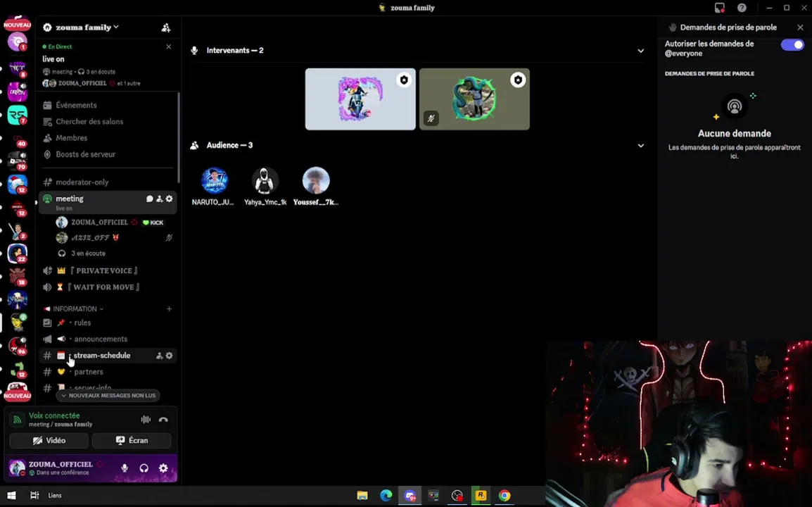This screenshot has height=507, width=812.
Task: Turn on camera with the Vidéo button
Action: pos(49,441)
